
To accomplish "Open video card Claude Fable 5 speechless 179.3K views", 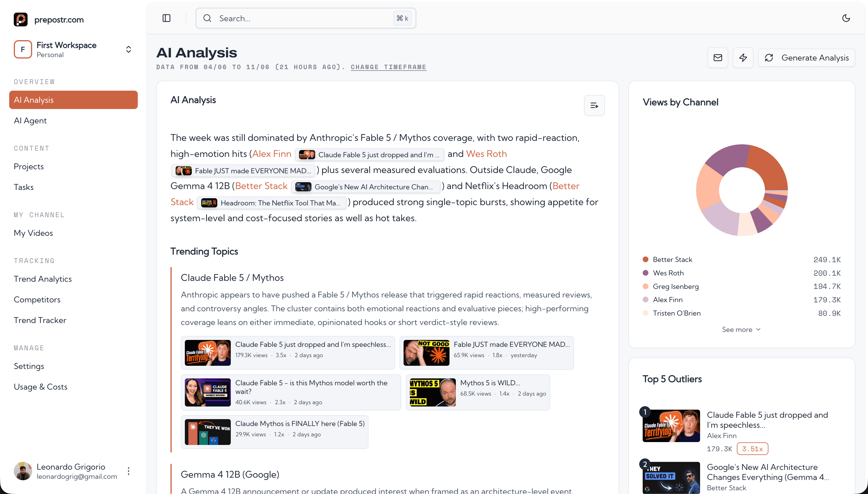I will 288,353.
